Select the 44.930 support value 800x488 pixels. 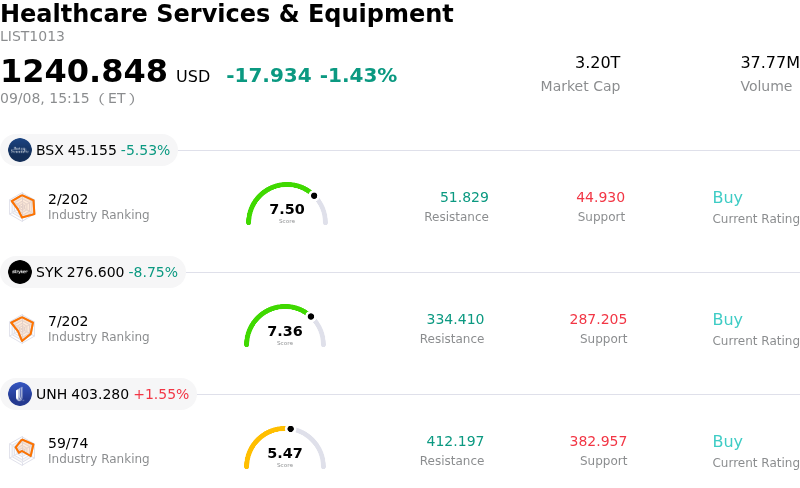(601, 197)
